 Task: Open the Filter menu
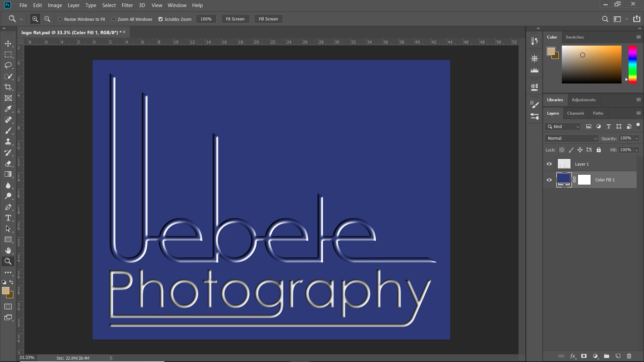[127, 5]
